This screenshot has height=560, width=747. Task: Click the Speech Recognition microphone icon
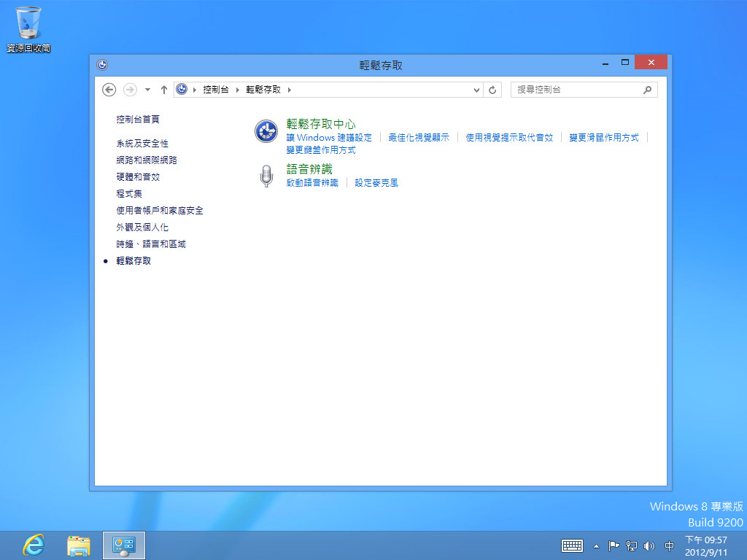tap(266, 176)
